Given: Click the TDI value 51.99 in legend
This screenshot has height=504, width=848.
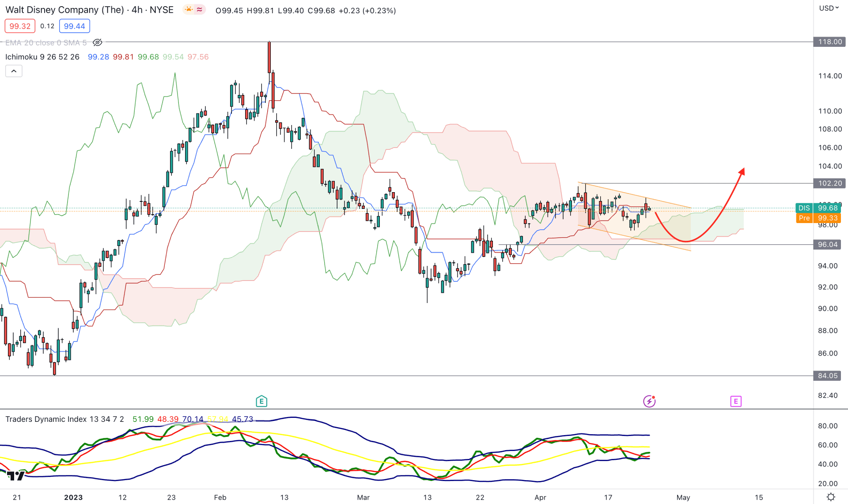Looking at the screenshot, I should (x=143, y=419).
